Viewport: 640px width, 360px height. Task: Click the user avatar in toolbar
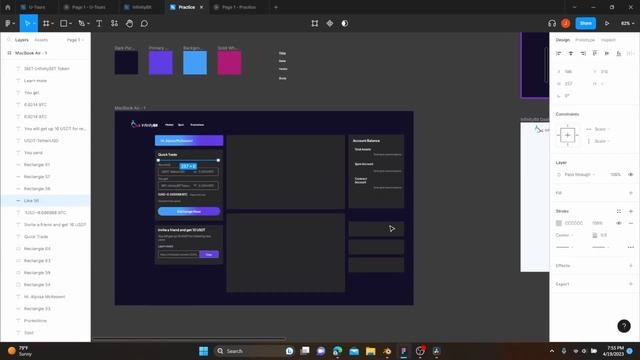tap(566, 24)
